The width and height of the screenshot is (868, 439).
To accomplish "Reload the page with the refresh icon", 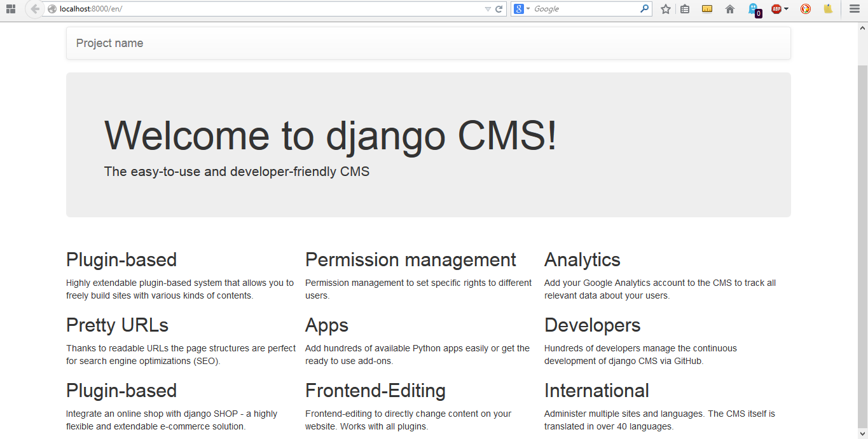I will pos(499,9).
